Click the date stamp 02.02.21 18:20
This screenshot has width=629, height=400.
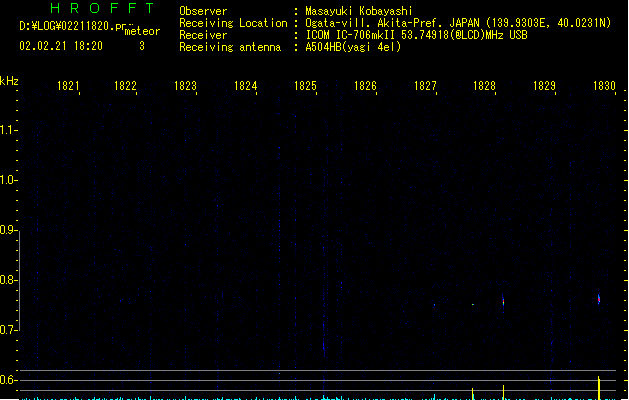(61, 46)
